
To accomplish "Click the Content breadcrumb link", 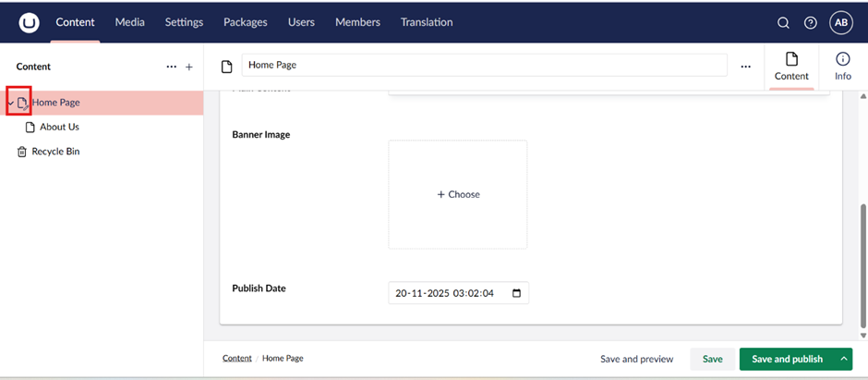I will coord(236,358).
